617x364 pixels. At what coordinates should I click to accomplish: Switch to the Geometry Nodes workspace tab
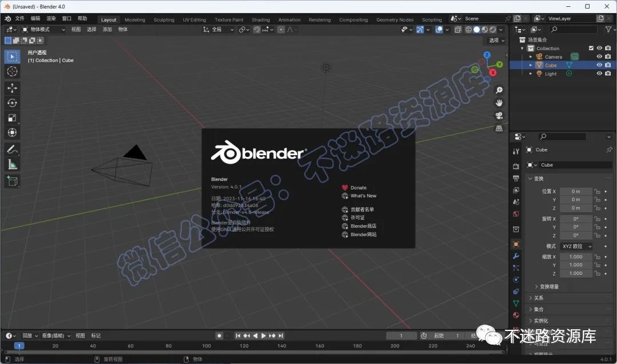(395, 19)
